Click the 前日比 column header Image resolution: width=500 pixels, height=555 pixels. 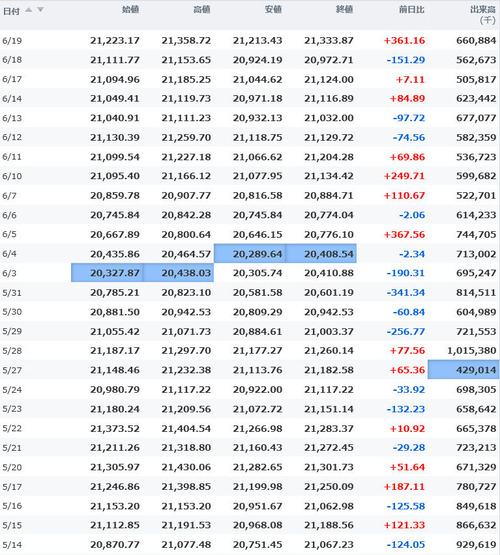coord(412,9)
